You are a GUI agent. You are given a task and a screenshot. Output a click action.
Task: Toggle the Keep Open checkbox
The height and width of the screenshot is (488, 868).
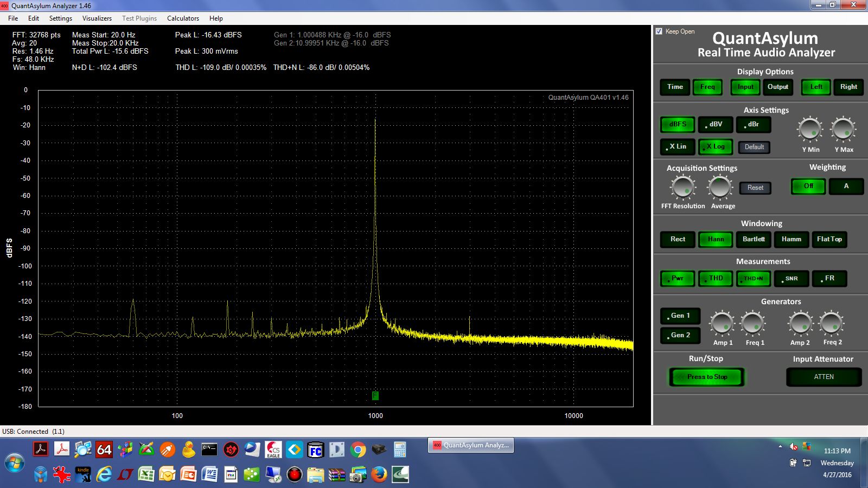(659, 31)
